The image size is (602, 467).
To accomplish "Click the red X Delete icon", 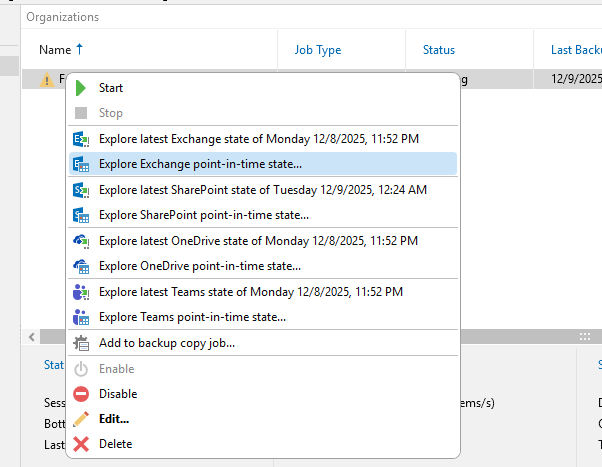I will (x=81, y=444).
